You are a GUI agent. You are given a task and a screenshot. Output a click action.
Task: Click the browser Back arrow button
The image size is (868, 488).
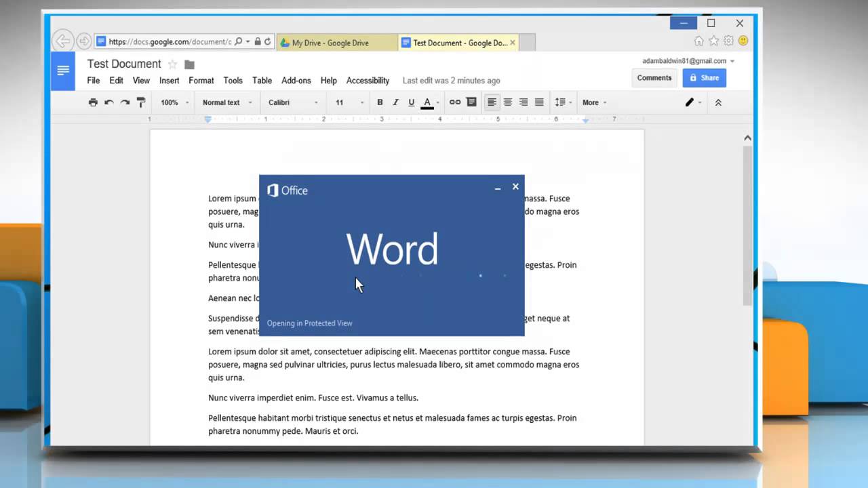(62, 41)
